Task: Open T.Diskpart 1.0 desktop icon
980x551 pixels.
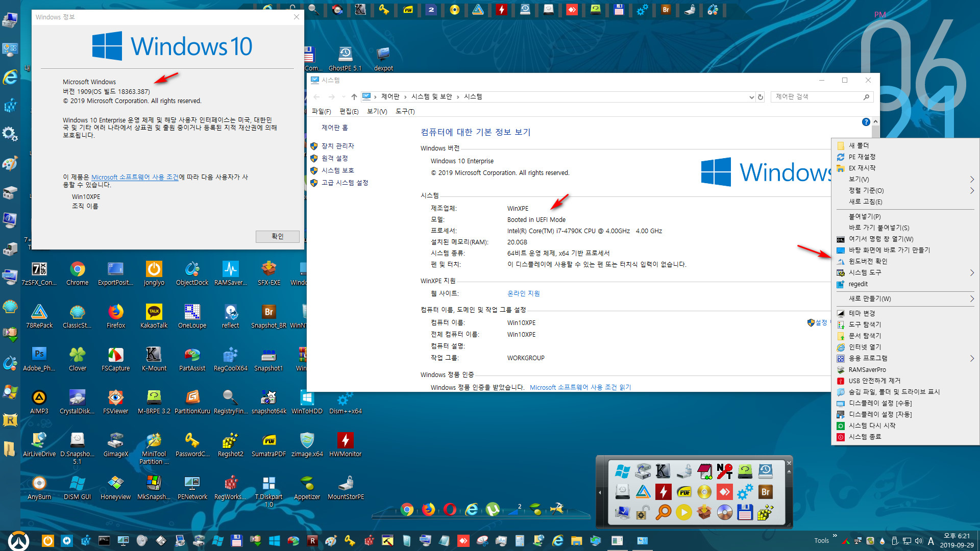Action: click(x=268, y=491)
